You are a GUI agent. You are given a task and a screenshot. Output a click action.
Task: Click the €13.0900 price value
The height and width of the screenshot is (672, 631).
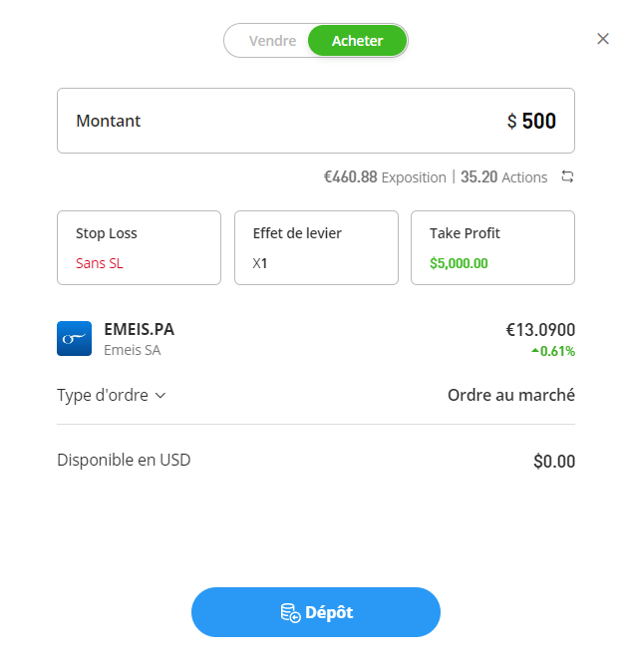coord(539,330)
